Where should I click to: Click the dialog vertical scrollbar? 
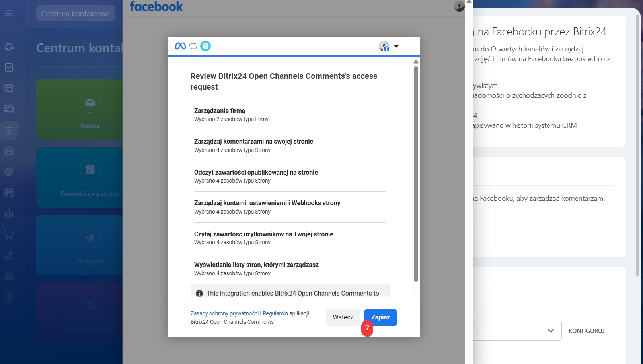(416, 173)
